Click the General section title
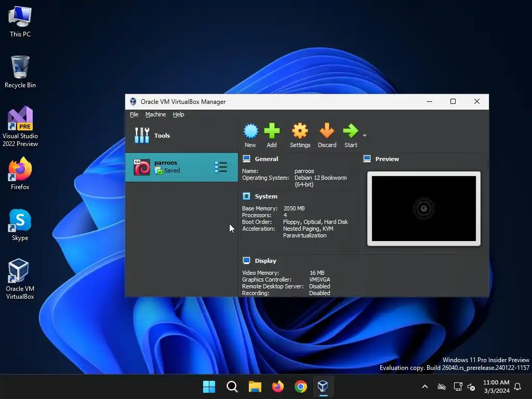This screenshot has height=399, width=532. (267, 159)
